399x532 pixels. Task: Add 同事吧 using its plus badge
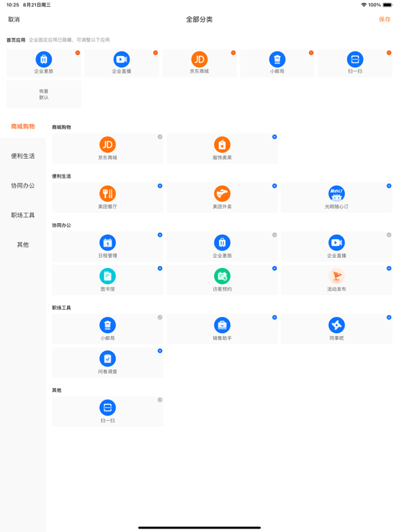click(389, 317)
